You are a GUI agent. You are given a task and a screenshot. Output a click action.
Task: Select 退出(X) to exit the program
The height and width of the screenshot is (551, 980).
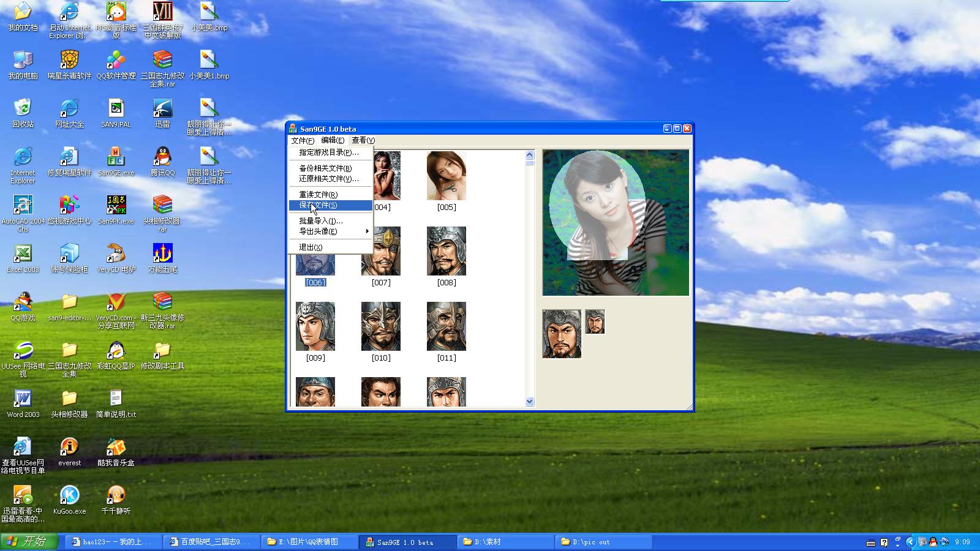(x=311, y=247)
